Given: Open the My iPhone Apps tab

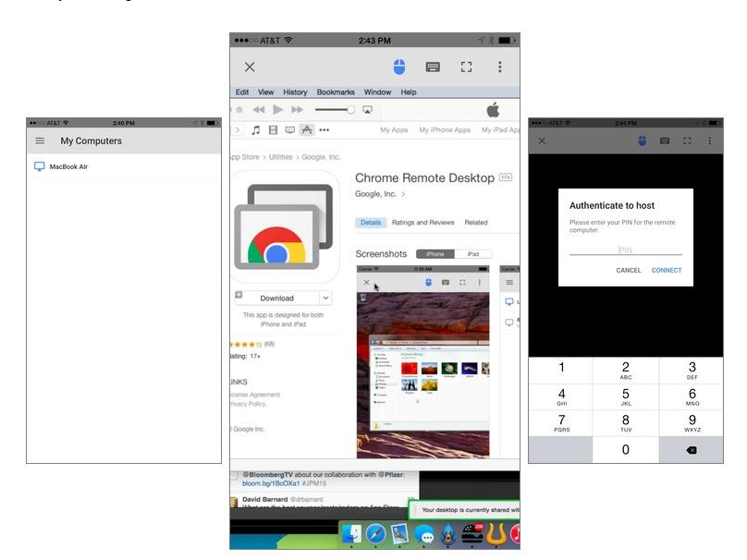Looking at the screenshot, I should (x=445, y=130).
